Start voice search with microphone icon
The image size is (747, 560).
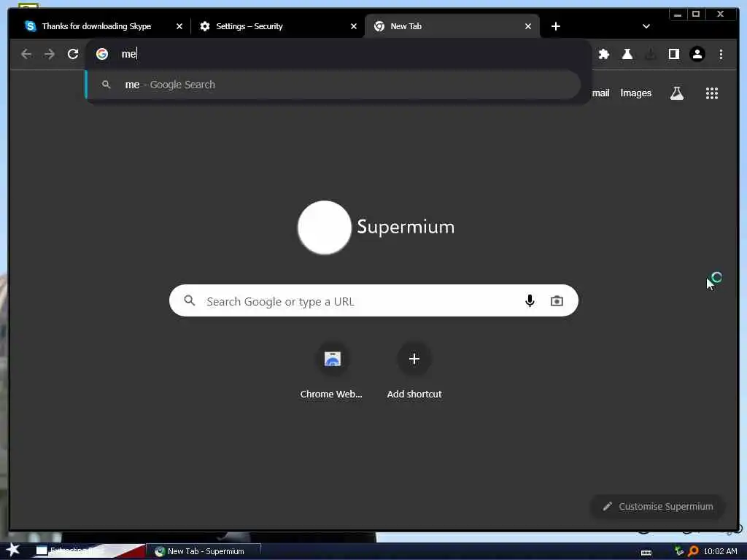pos(530,301)
